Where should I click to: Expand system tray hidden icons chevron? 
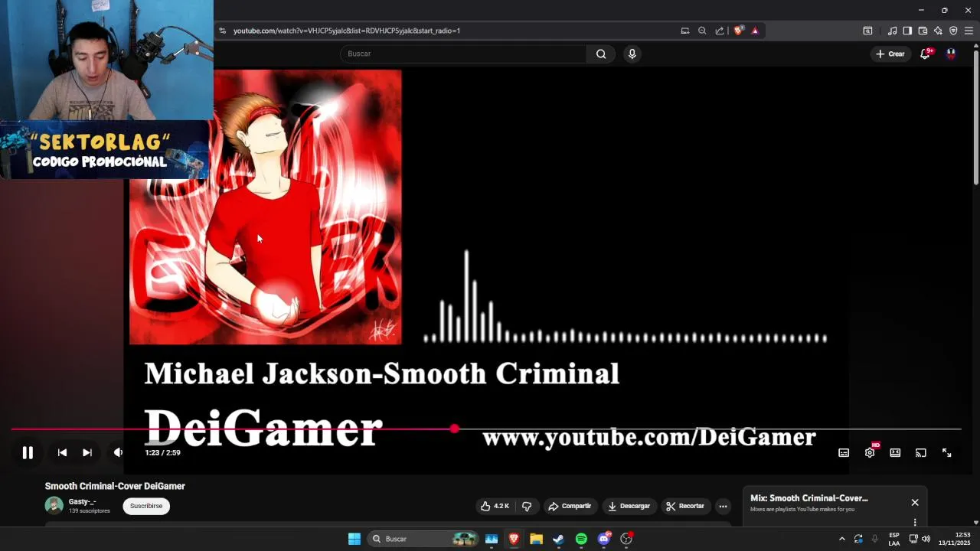click(x=842, y=539)
